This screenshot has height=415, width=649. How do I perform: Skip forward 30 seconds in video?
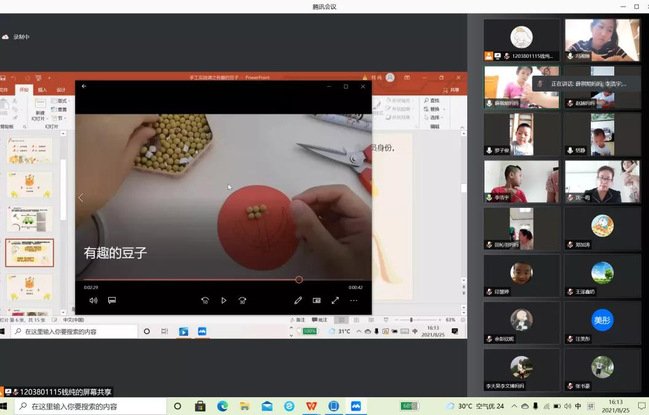[x=242, y=300]
